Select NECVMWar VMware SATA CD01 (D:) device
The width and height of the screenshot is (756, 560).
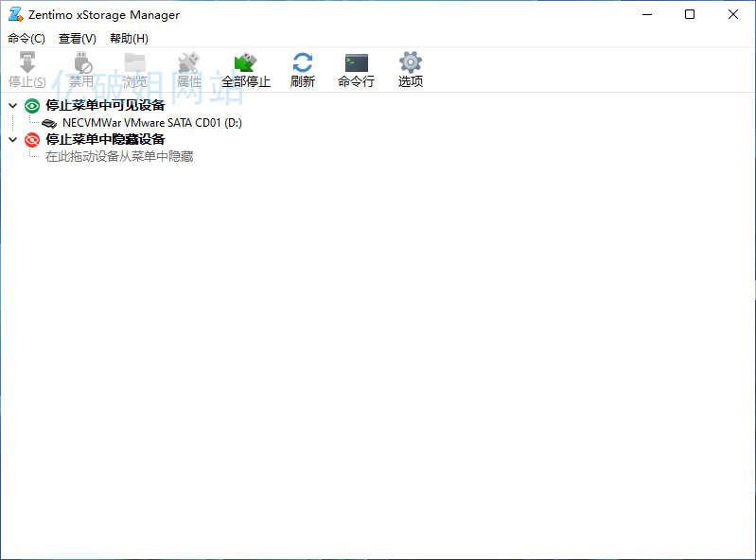click(152, 123)
